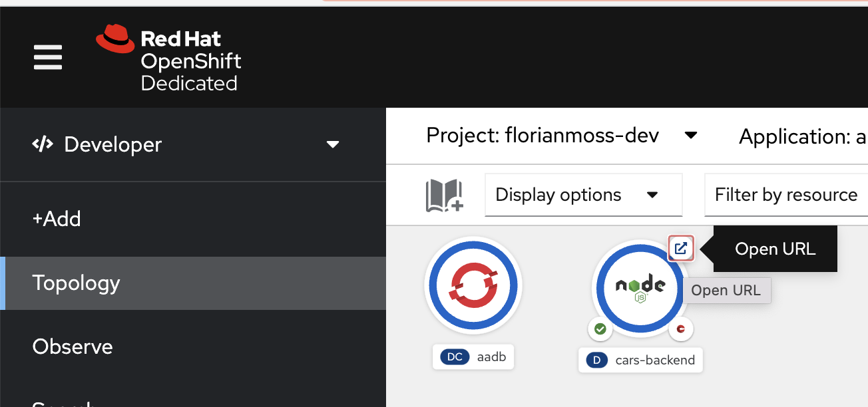Click the Red Hat OpenShift Dedicated logo

click(x=168, y=58)
